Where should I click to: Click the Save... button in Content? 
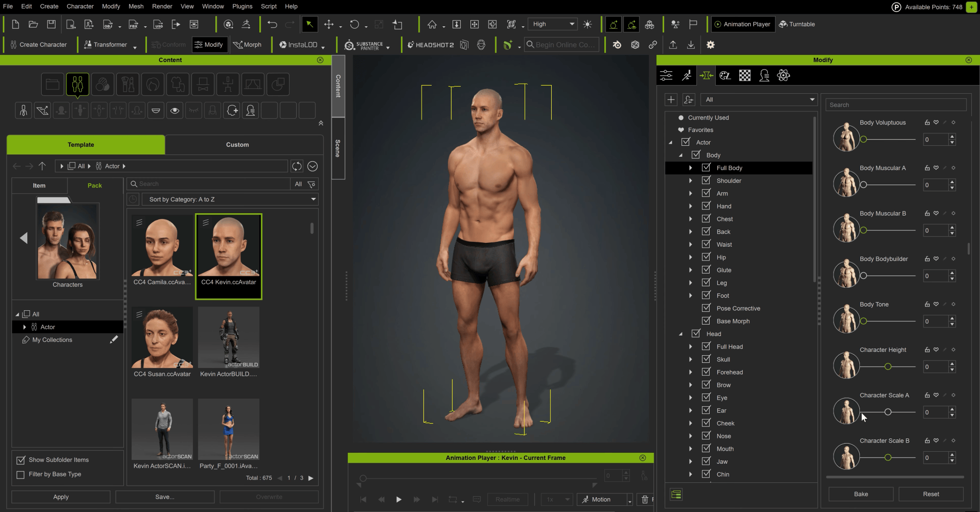[x=165, y=497]
